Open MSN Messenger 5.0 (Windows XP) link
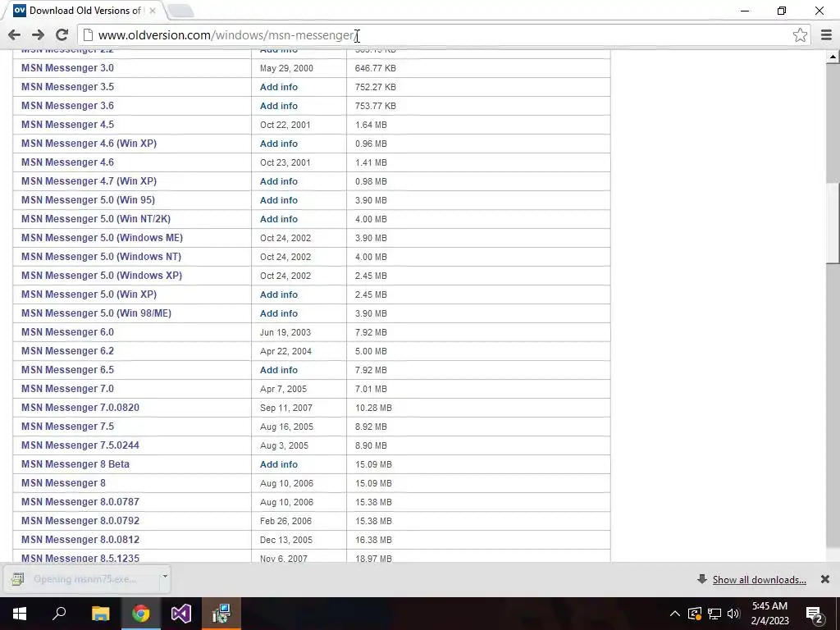This screenshot has width=840, height=630. point(102,276)
